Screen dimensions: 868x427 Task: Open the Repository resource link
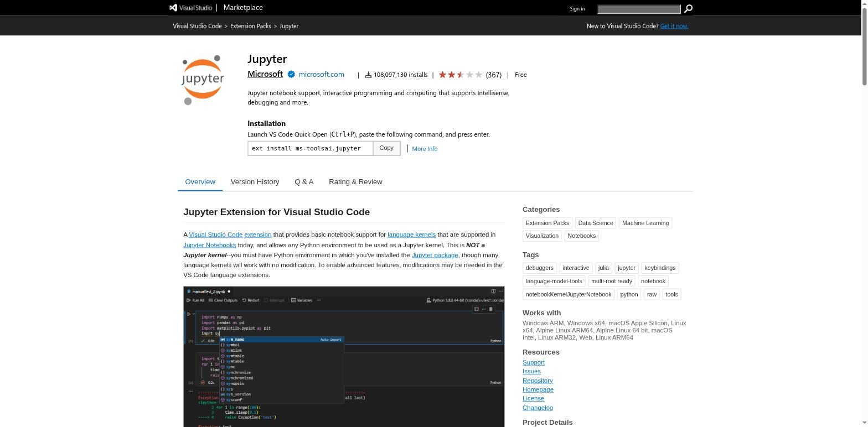pyautogui.click(x=538, y=381)
